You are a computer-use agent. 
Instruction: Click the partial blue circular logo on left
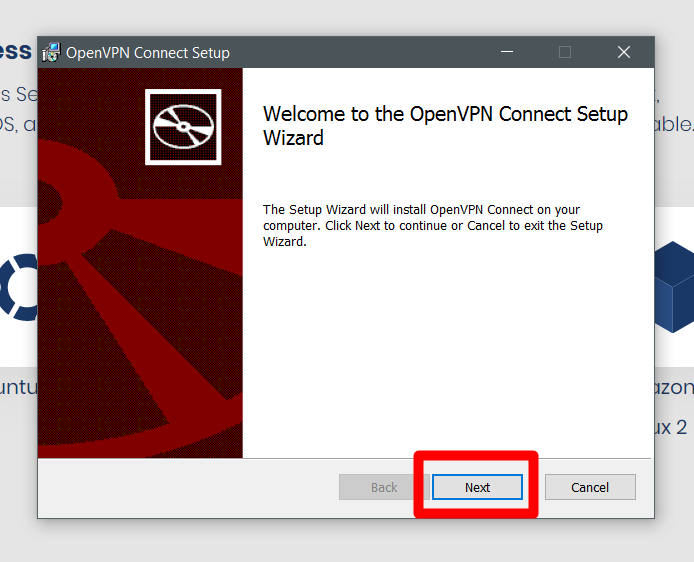[18, 286]
